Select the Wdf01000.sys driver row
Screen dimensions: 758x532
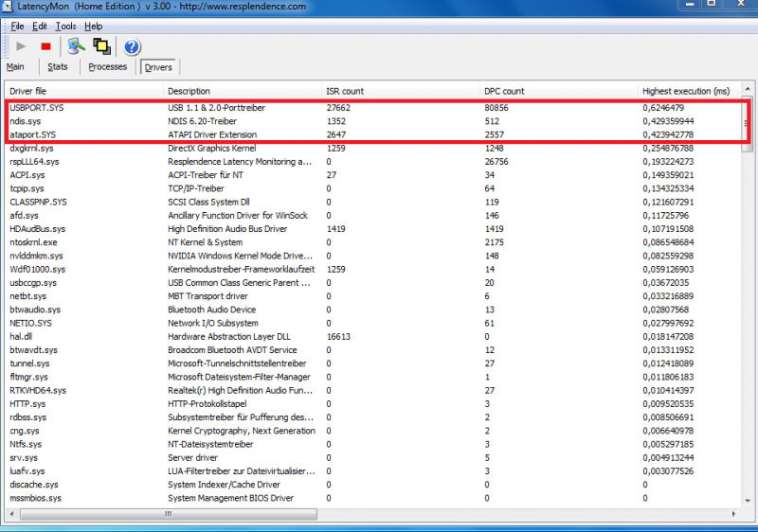coord(372,270)
